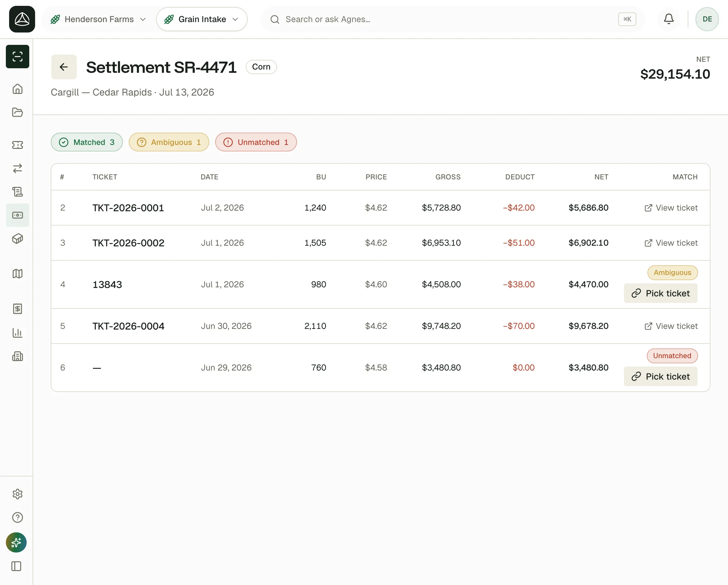728x585 pixels.
Task: Open the inventory box icon in sidebar
Action: (18, 239)
